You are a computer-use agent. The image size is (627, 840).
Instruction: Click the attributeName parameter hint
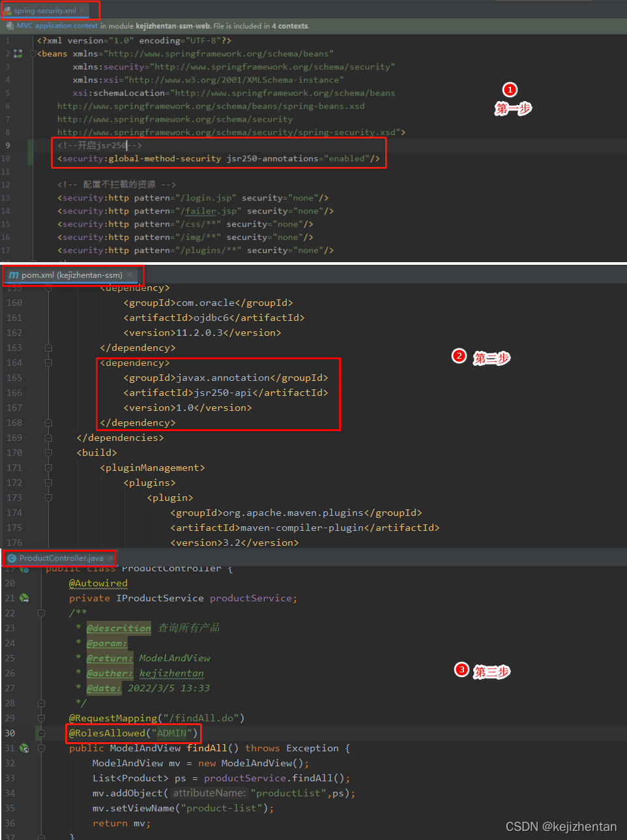(x=210, y=793)
